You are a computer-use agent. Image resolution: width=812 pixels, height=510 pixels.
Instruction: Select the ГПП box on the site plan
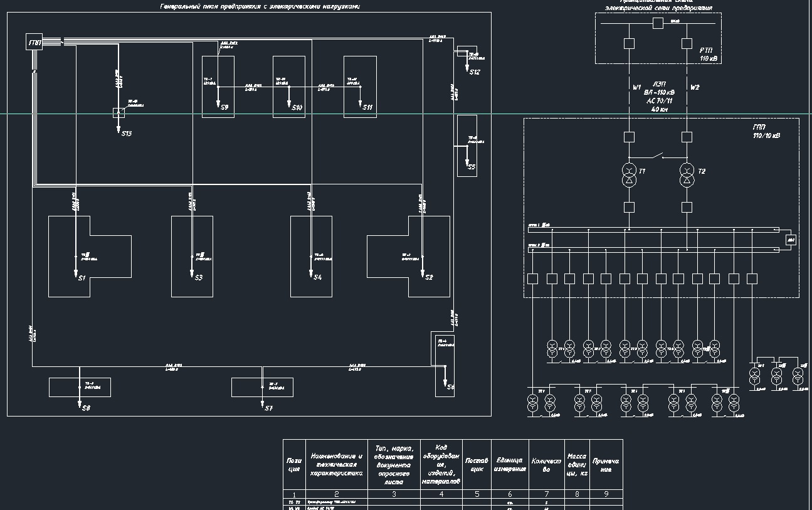tap(34, 42)
